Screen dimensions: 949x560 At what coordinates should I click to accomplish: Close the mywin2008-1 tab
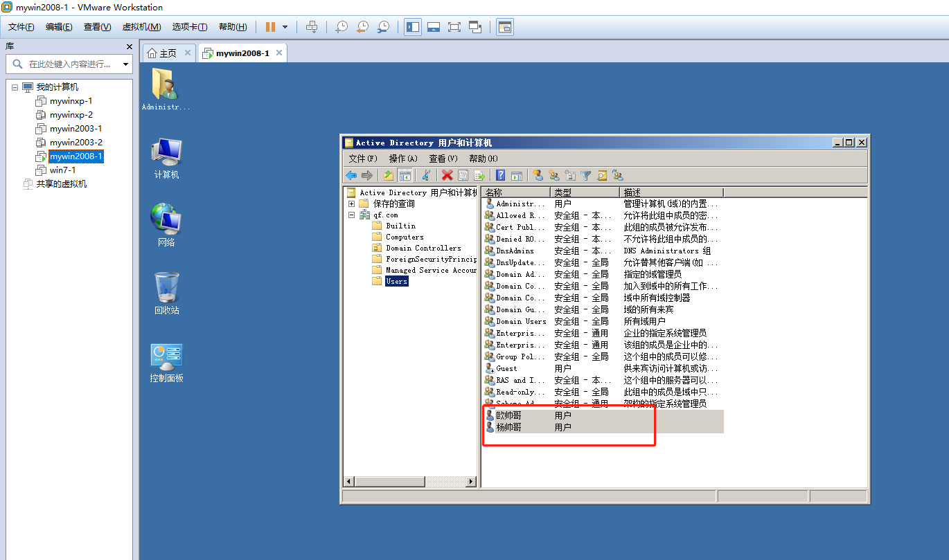tap(279, 53)
